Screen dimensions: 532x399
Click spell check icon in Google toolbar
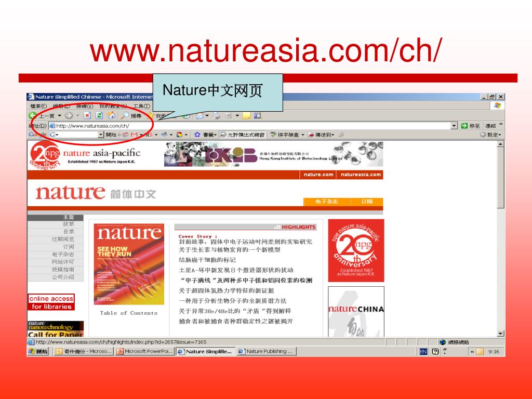pos(273,135)
